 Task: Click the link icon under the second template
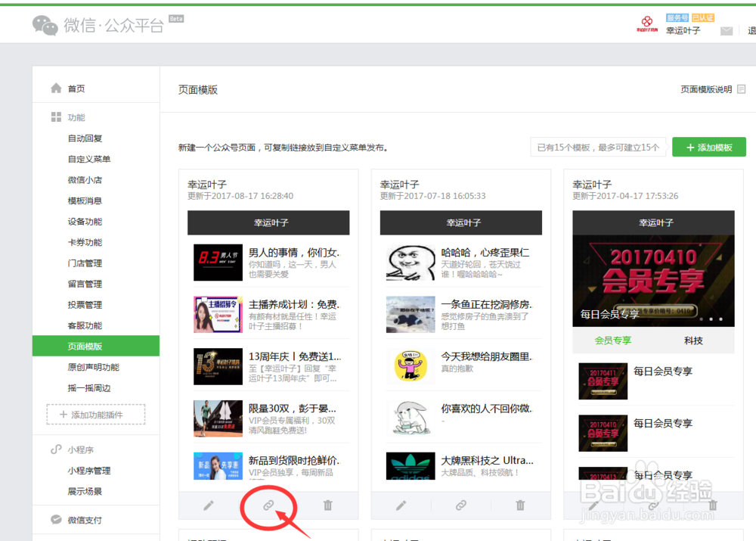click(460, 505)
